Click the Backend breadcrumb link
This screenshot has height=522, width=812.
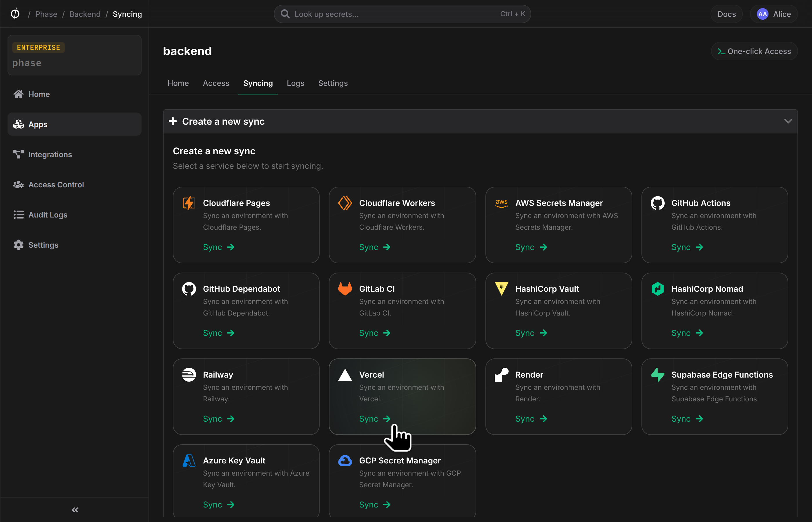coord(85,14)
